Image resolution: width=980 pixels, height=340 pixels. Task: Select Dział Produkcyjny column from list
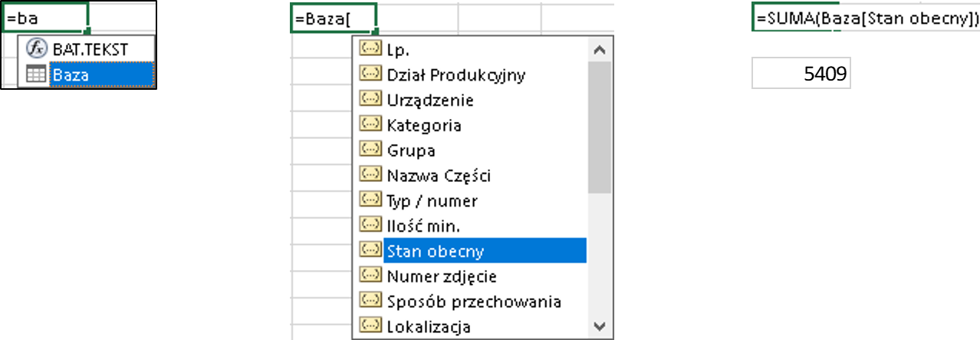click(x=455, y=74)
